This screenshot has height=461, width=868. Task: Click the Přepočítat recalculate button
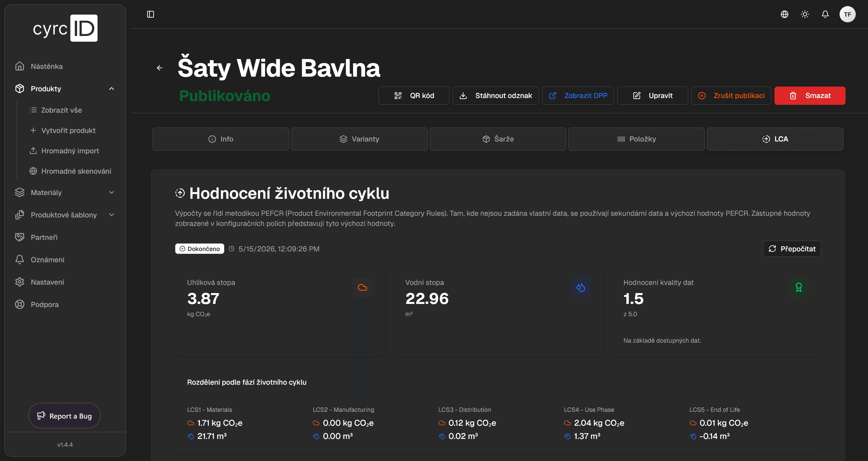pyautogui.click(x=792, y=249)
